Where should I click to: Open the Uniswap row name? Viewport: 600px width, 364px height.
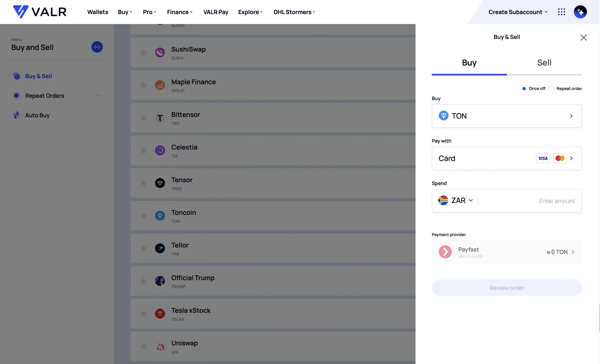[184, 343]
